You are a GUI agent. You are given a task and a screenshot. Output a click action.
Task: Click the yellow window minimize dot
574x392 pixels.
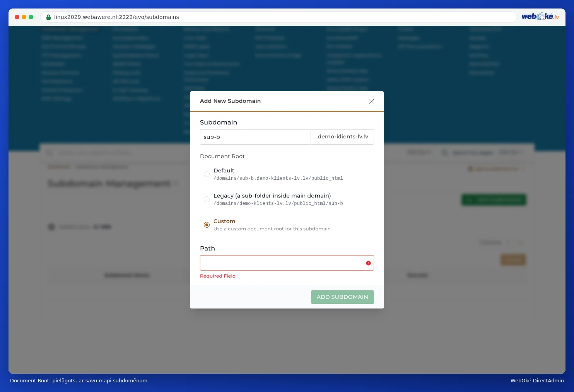tap(24, 17)
